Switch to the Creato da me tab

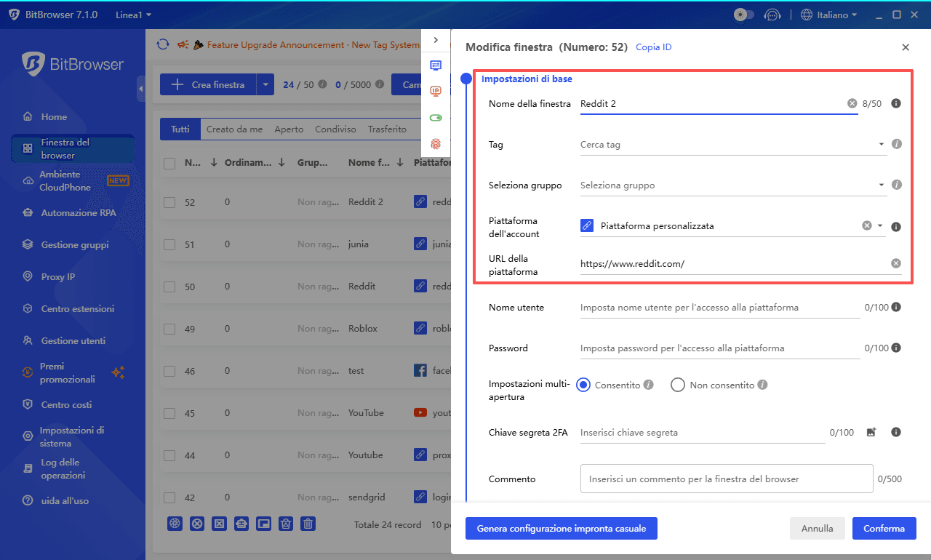click(x=234, y=129)
